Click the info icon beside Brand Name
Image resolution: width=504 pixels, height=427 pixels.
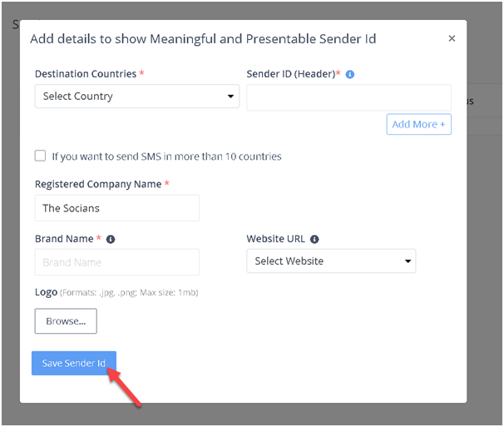click(x=111, y=239)
